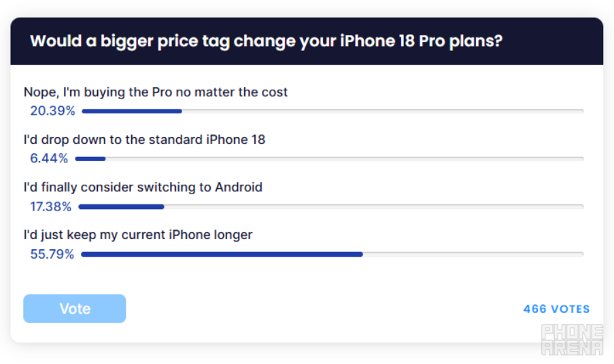Select 'Nope, I'm buying the Pro' option
The width and height of the screenshot is (614, 364).
click(x=156, y=92)
